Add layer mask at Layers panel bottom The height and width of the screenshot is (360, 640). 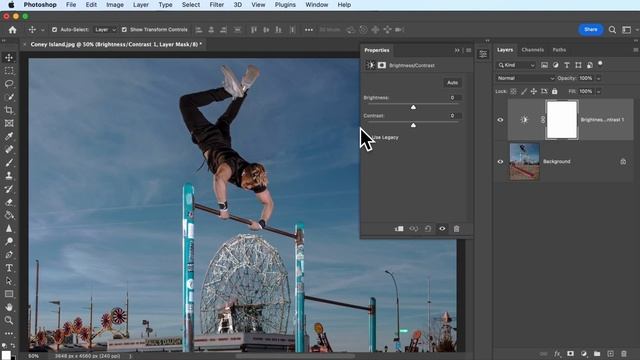point(570,353)
